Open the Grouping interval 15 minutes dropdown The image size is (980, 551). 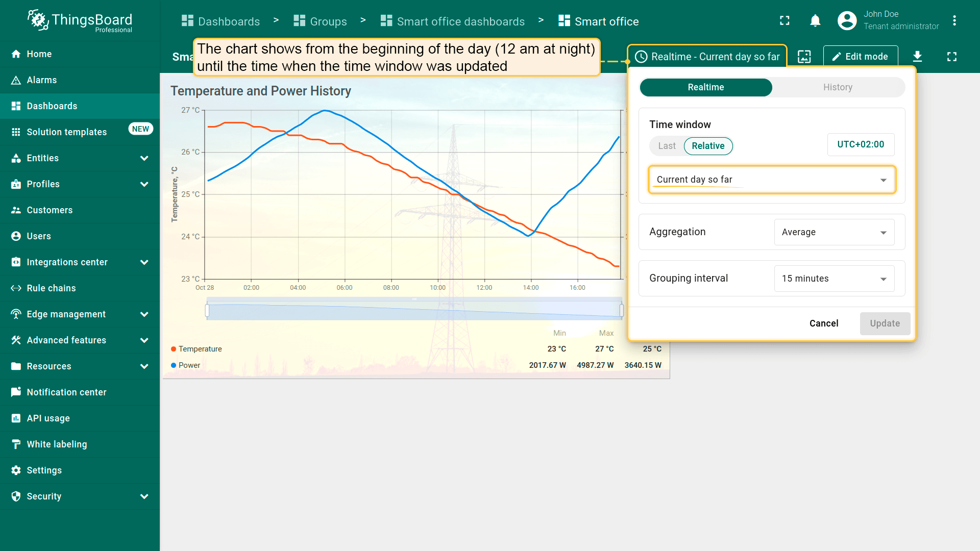834,279
